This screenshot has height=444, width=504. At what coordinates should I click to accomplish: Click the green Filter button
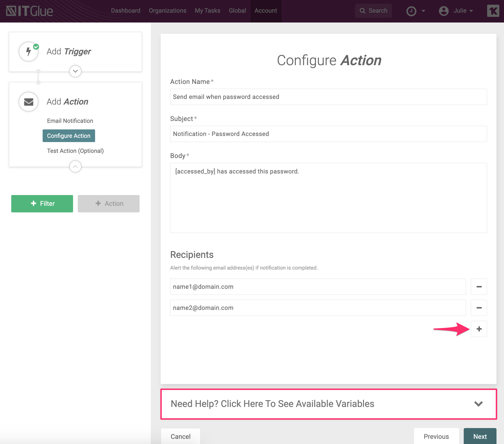[42, 204]
